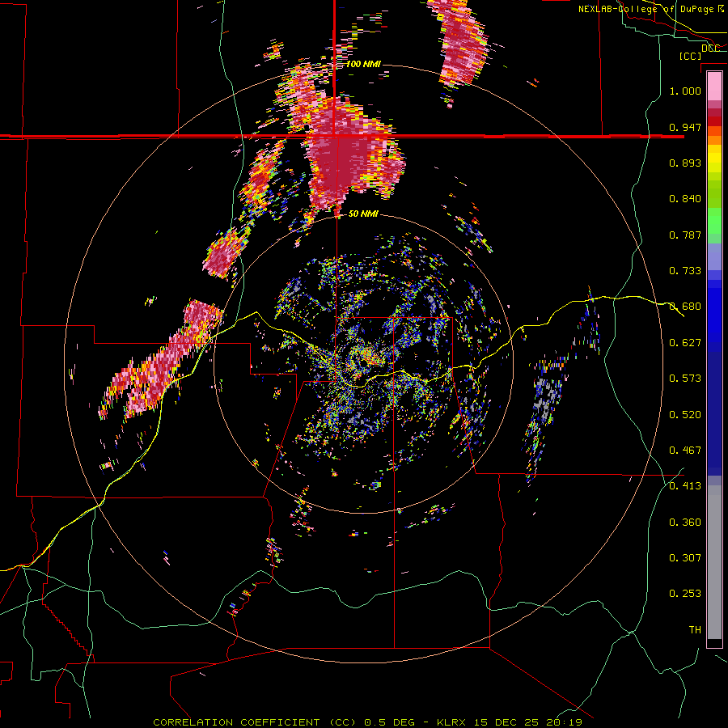Click the [CC] label above the color scale
728x728 pixels.
[690, 56]
